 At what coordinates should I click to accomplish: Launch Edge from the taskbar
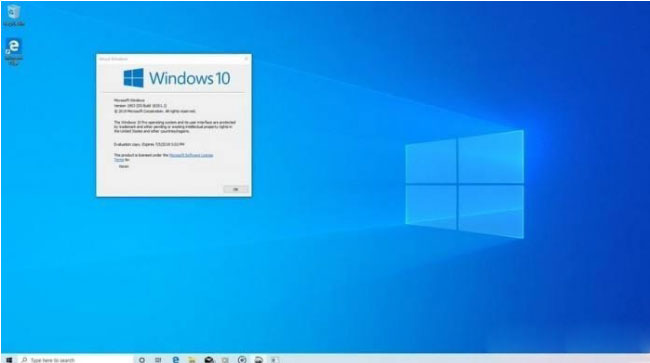[176, 360]
